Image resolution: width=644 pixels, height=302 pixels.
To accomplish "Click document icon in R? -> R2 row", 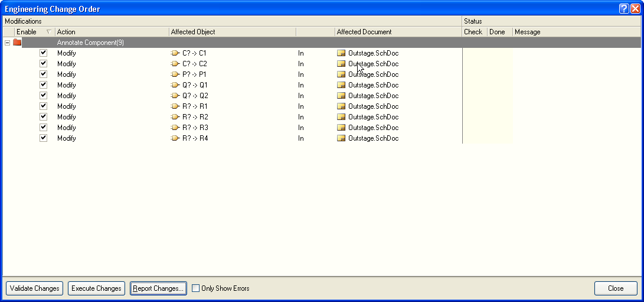I will (x=341, y=117).
